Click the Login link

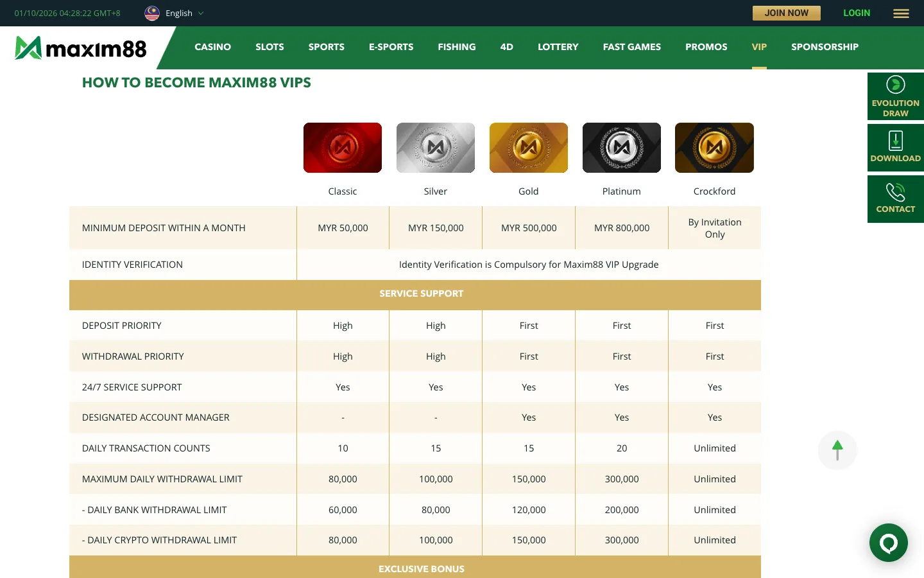pyautogui.click(x=857, y=13)
